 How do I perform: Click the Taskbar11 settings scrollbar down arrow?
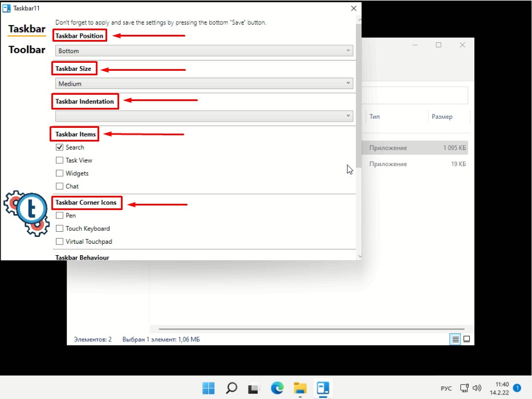(359, 256)
